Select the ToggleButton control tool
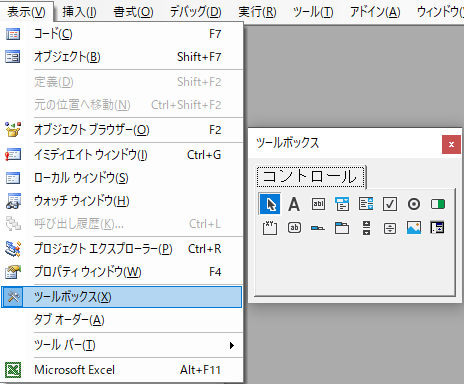This screenshot has height=384, width=464. click(x=438, y=204)
